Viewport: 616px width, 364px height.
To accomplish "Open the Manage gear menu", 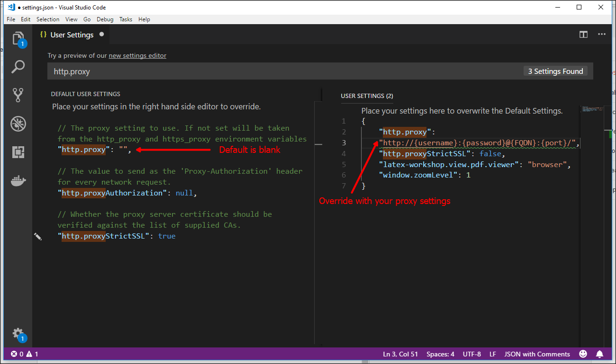I will point(18,334).
